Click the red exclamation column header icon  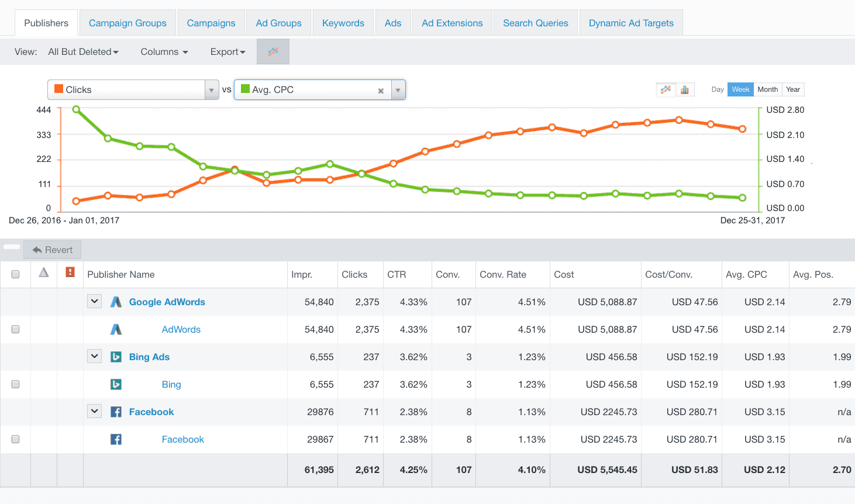coord(70,274)
